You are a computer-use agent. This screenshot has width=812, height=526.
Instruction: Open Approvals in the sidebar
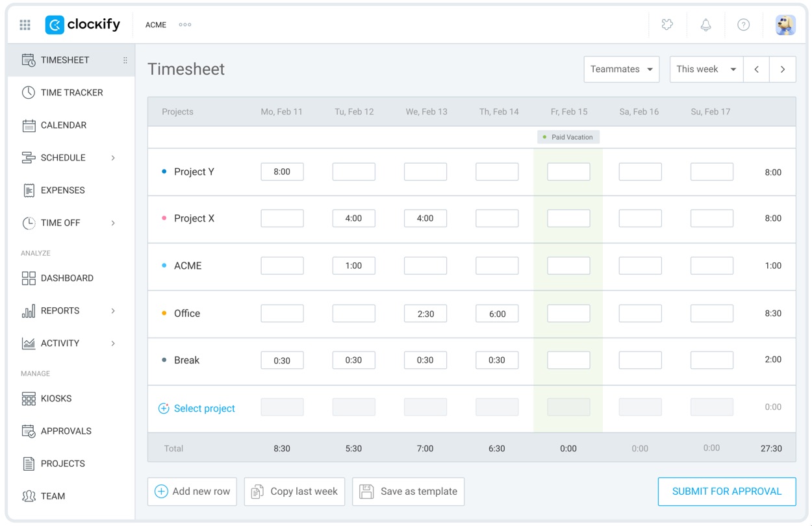tap(66, 431)
